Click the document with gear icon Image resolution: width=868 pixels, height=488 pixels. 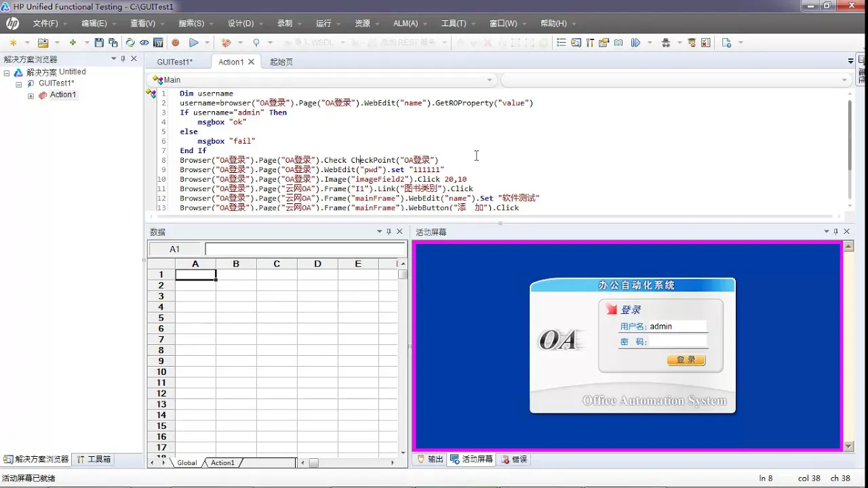[726, 43]
